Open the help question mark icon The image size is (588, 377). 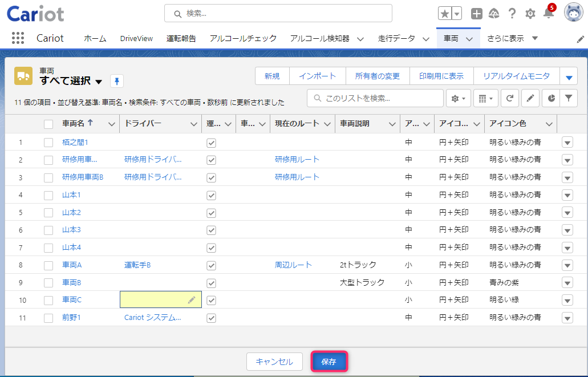pyautogui.click(x=512, y=14)
